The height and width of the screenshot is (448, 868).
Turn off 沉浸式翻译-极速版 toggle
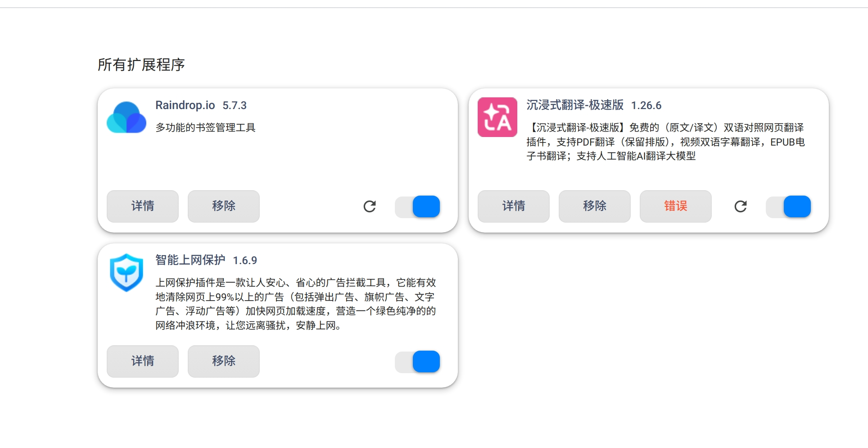pyautogui.click(x=788, y=206)
